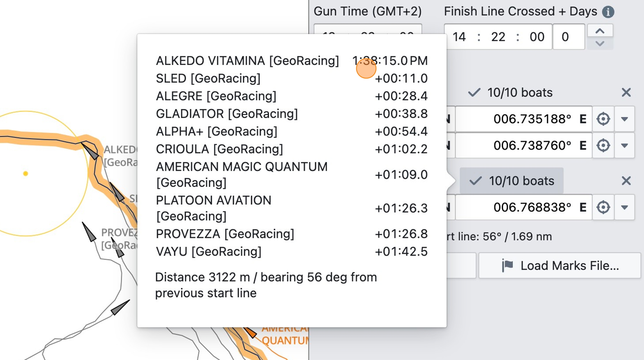
Task: Edit the days field showing 0
Action: (569, 37)
